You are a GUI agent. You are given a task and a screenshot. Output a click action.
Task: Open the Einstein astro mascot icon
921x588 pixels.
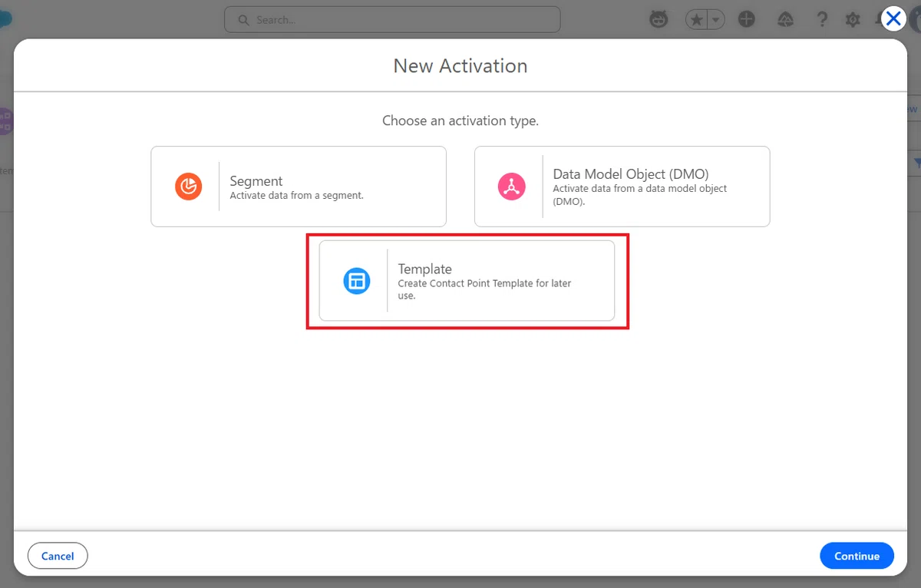pyautogui.click(x=659, y=20)
